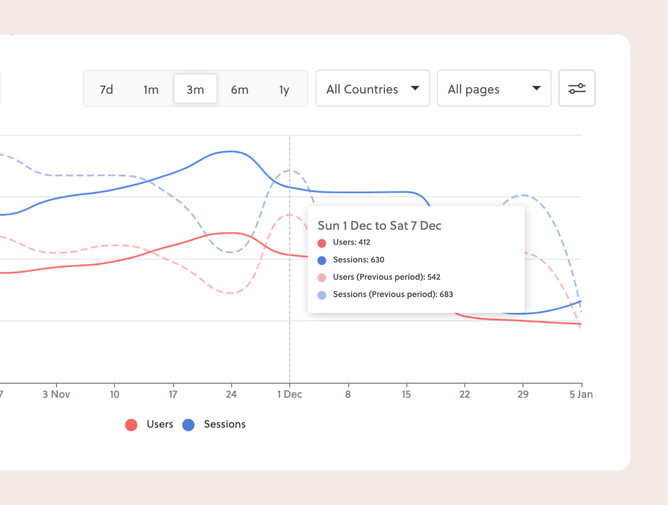This screenshot has height=505, width=668.
Task: Click the 5 Jan axis label
Action: tap(581, 394)
